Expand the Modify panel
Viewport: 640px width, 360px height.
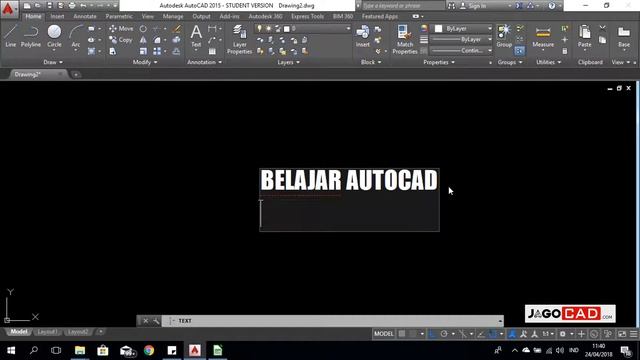145,62
